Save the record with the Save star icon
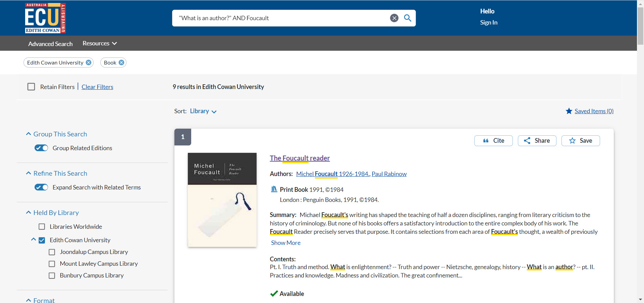This screenshot has width=644, height=303. click(x=581, y=141)
